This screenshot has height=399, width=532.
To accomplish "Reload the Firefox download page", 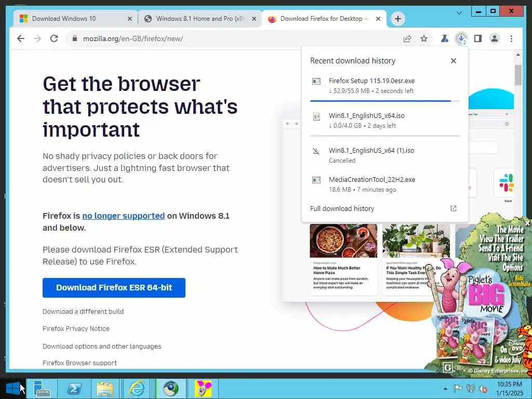I will click(x=54, y=38).
